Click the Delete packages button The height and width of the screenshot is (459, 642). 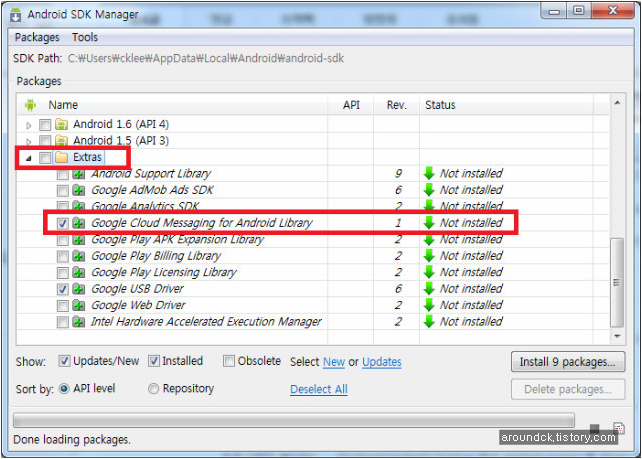coord(568,389)
